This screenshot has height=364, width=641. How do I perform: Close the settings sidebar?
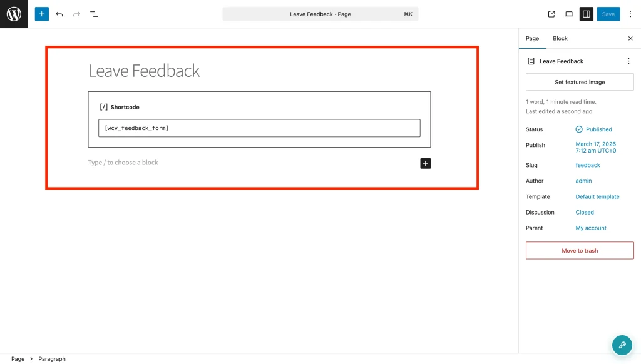pos(630,38)
